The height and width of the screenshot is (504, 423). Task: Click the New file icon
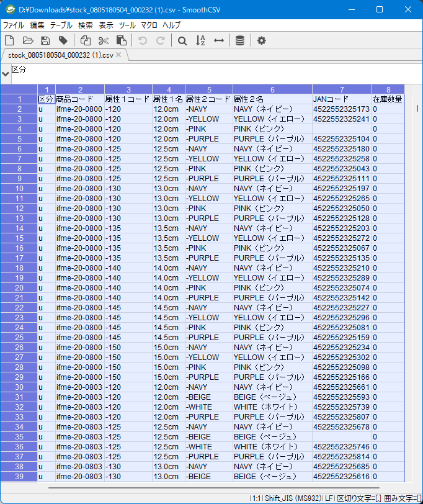(9, 41)
